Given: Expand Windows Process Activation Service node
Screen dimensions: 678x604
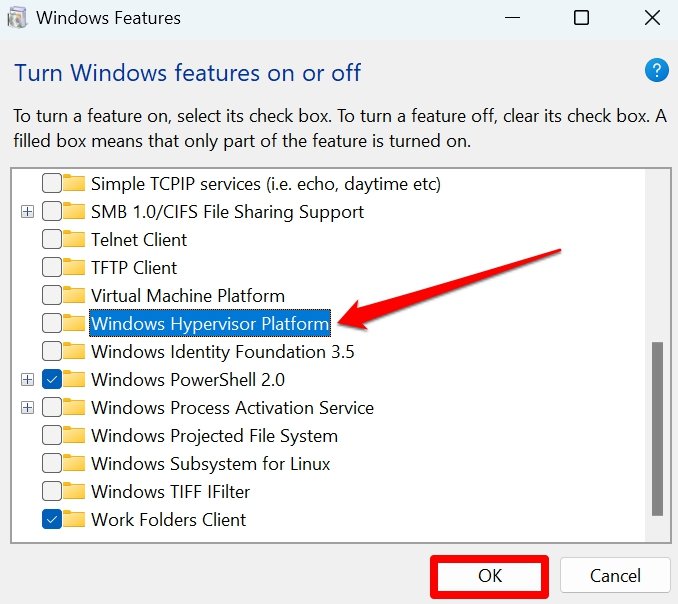Looking at the screenshot, I should (x=27, y=408).
